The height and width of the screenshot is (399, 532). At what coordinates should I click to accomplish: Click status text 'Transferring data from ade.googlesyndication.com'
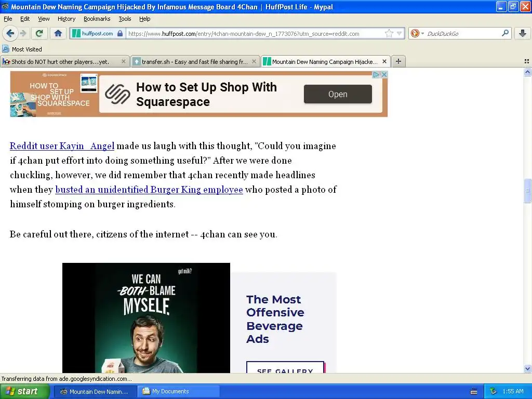[x=66, y=379]
